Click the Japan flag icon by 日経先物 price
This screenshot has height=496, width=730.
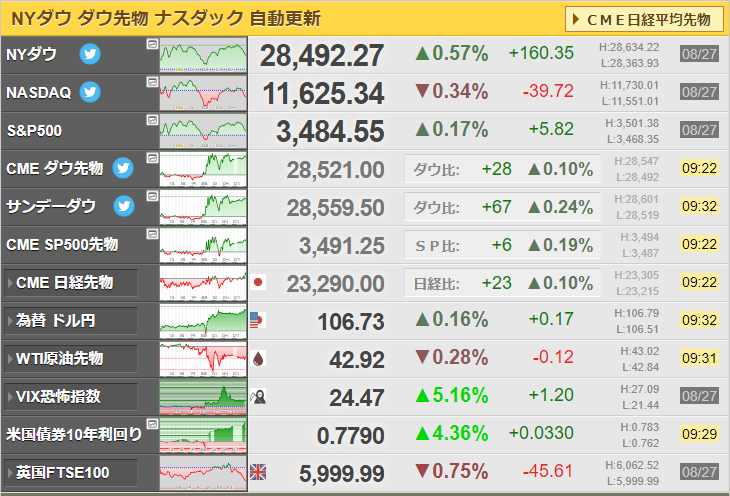[258, 282]
